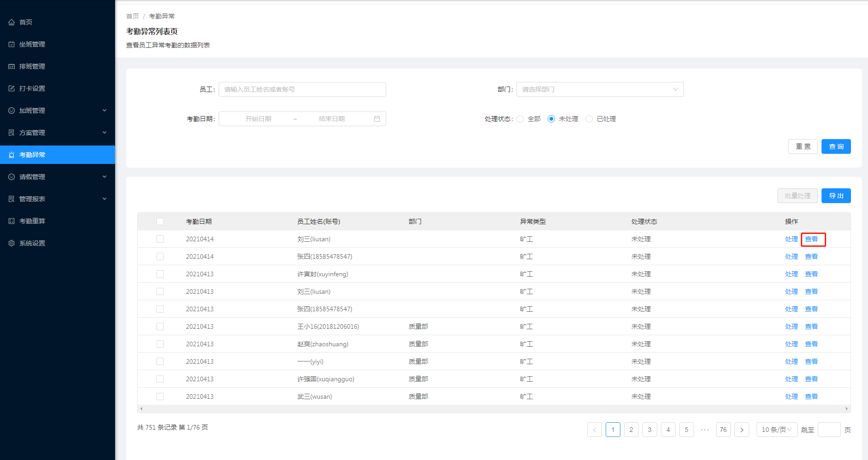The height and width of the screenshot is (460, 868).
Task: Go to page 76
Action: (723, 430)
